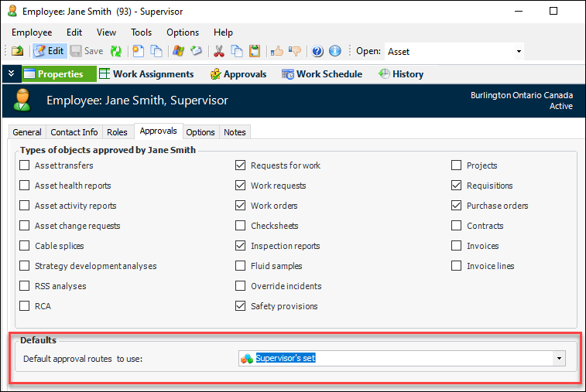
Task: Enable the Asset transfers checkbox
Action: 25,165
